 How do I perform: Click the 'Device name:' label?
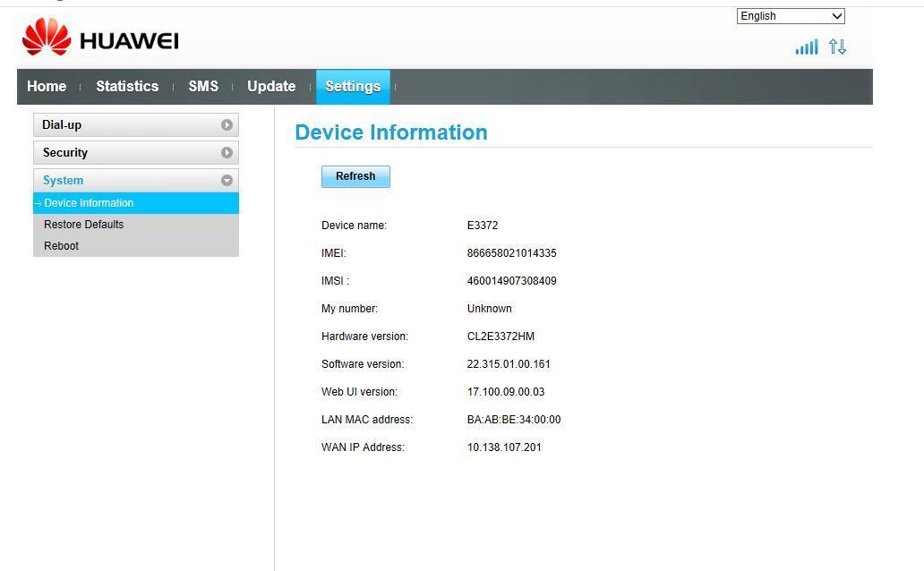coord(355,226)
